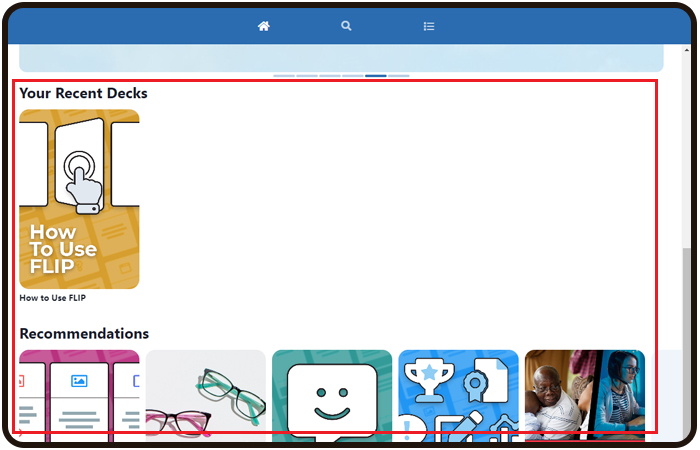Open the pink card-layout recommendation deck
This screenshot has width=700, height=450.
[x=79, y=396]
